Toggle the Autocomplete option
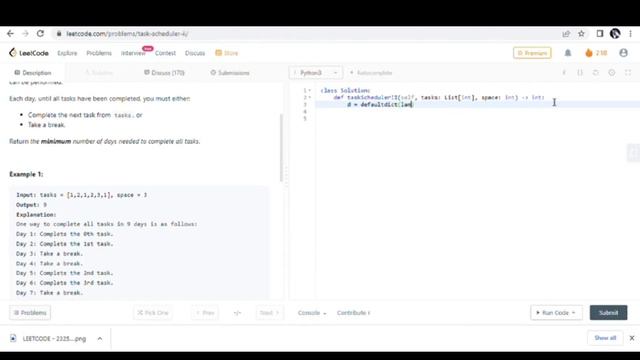Viewport: 640px width, 360px height. (371, 73)
